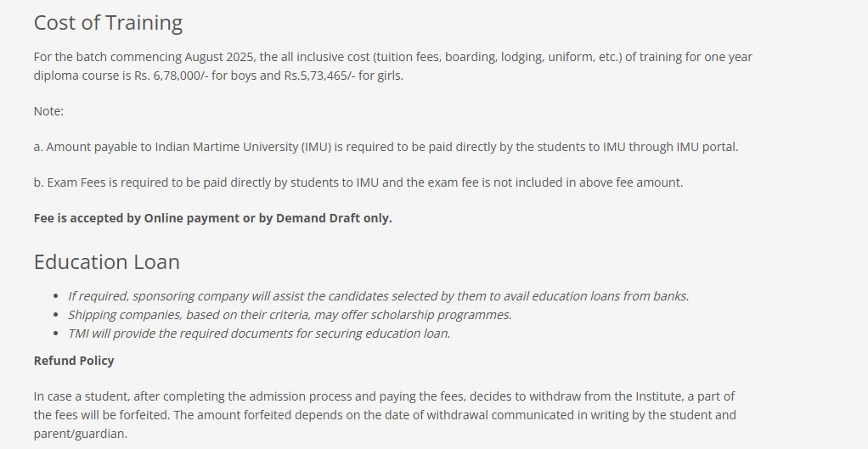The width and height of the screenshot is (868, 449).
Task: Select note b about Exam Fees
Action: click(x=358, y=182)
